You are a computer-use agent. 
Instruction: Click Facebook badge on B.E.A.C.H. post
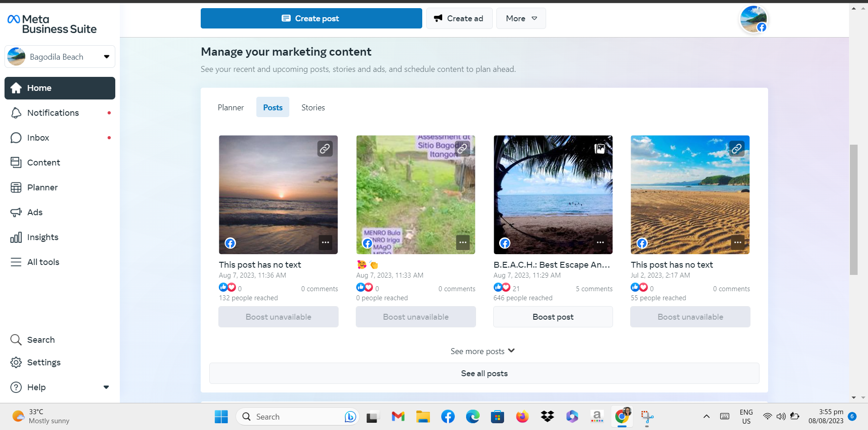tap(505, 243)
